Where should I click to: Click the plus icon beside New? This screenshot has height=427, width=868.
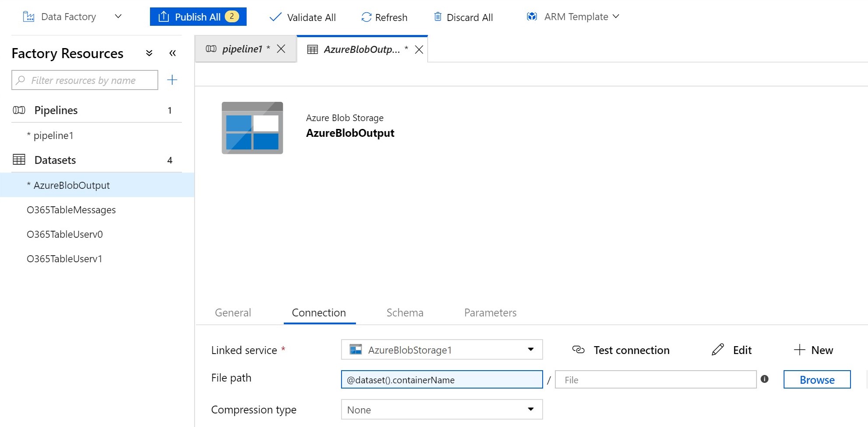click(799, 350)
